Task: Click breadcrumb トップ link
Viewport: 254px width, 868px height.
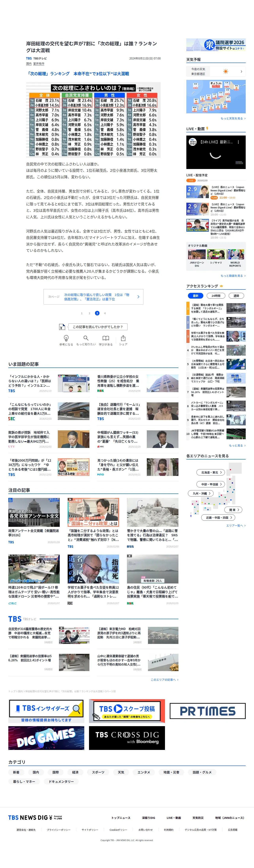Action: 12,691
